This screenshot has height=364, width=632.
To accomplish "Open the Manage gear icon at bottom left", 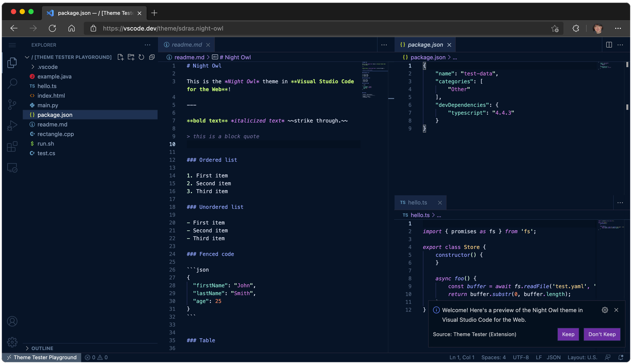I will pos(12,342).
